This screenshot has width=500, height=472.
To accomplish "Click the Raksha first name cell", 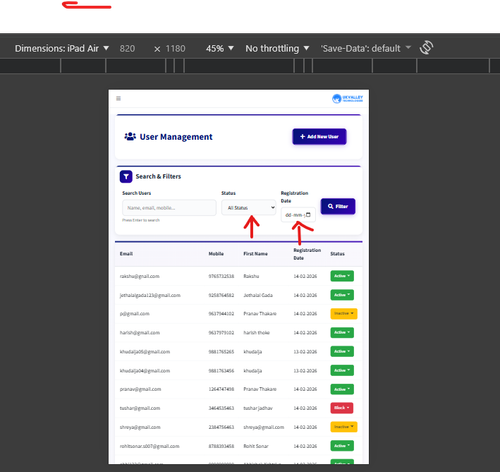I will [x=251, y=276].
